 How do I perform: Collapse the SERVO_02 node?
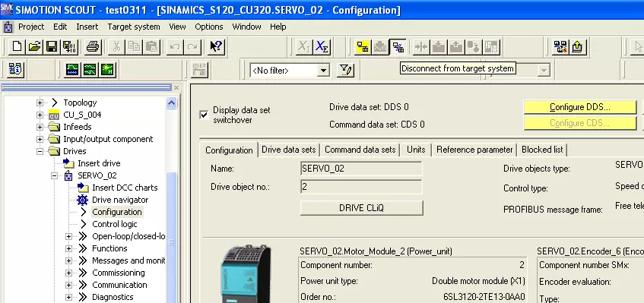[x=54, y=175]
